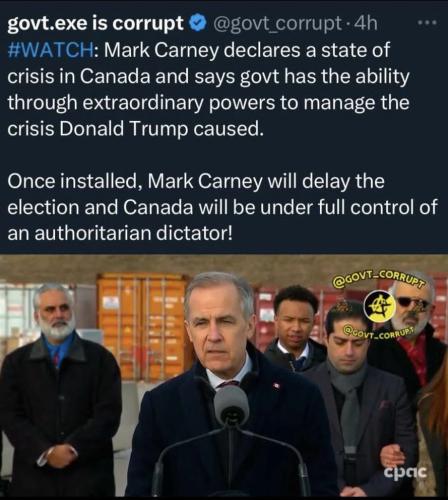Click the text "crisis Donald Trump caused."

click(135, 128)
